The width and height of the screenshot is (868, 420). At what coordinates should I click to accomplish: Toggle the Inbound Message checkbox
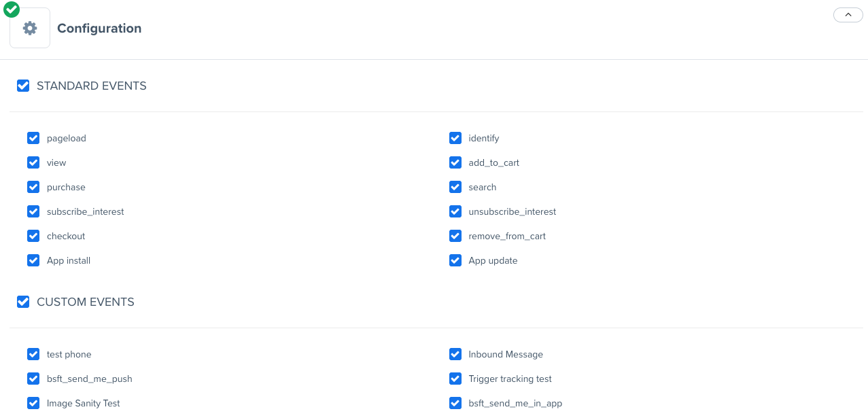455,354
